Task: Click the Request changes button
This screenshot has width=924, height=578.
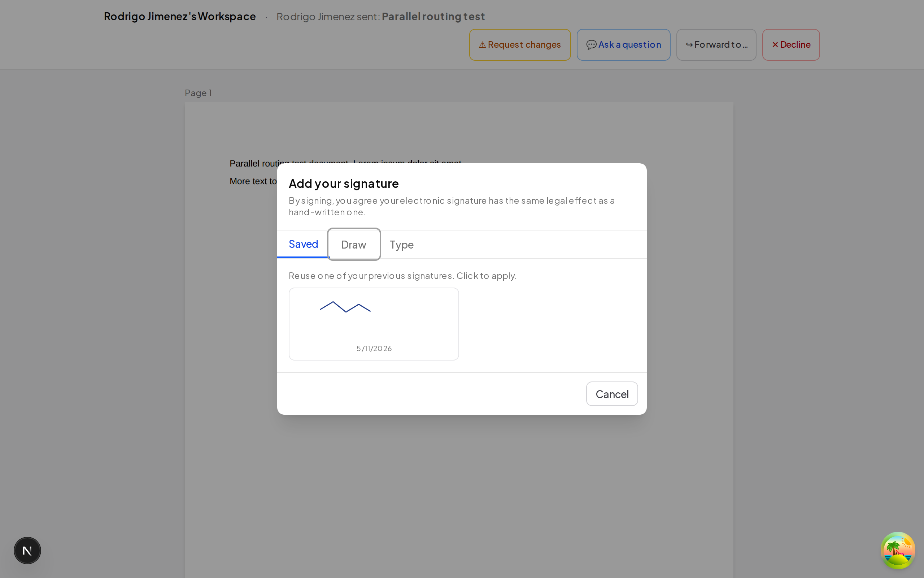Action: point(520,45)
